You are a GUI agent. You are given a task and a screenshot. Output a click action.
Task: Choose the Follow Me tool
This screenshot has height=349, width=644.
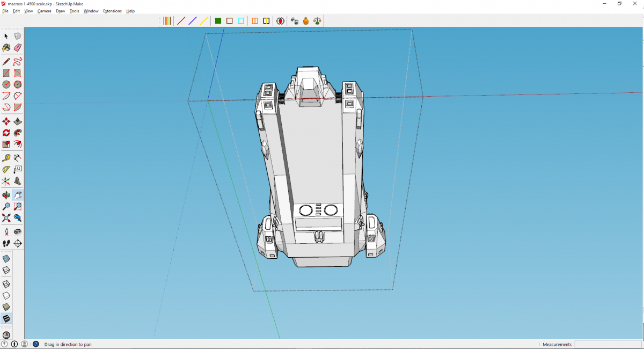tap(18, 133)
